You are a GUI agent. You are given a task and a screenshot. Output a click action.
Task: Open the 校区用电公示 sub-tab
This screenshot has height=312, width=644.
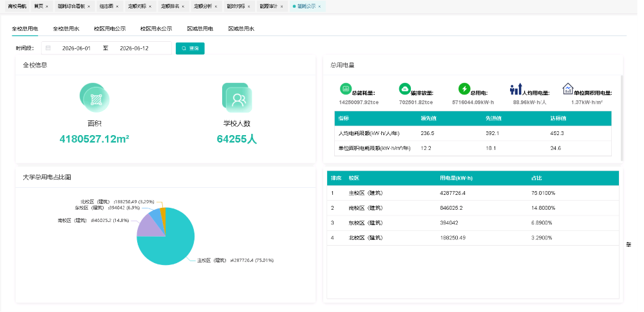coord(109,29)
